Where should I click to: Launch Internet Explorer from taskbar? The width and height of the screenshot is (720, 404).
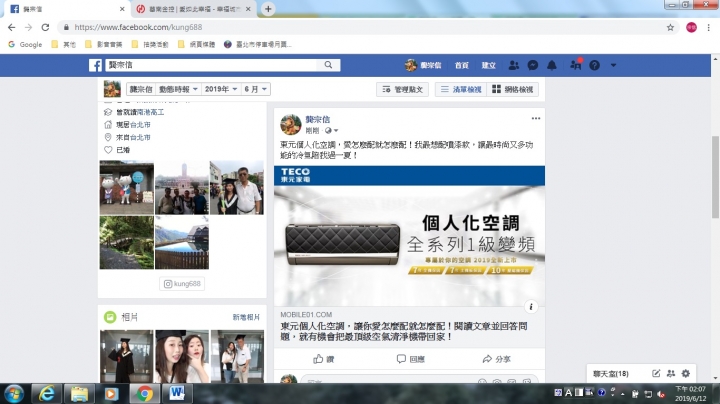point(46,393)
